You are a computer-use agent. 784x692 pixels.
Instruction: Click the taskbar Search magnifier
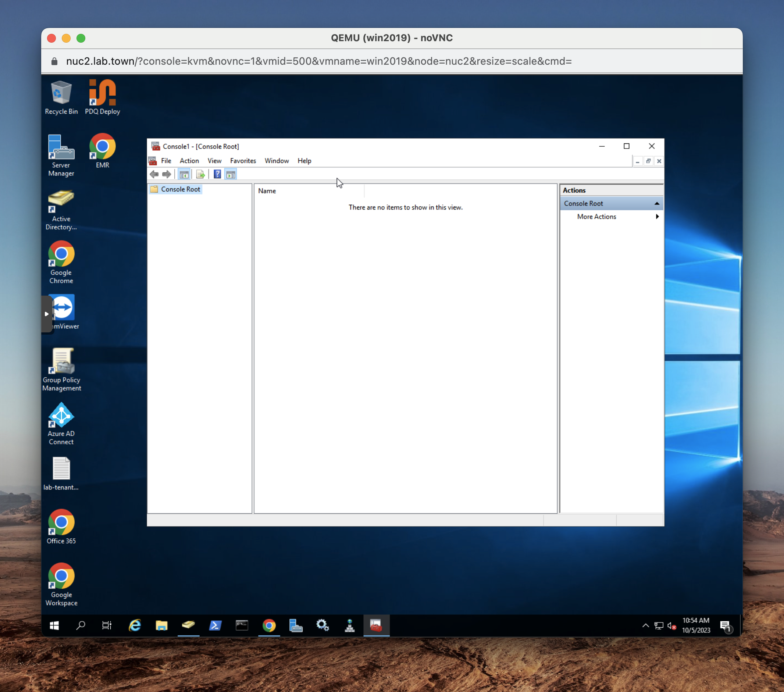[81, 626]
